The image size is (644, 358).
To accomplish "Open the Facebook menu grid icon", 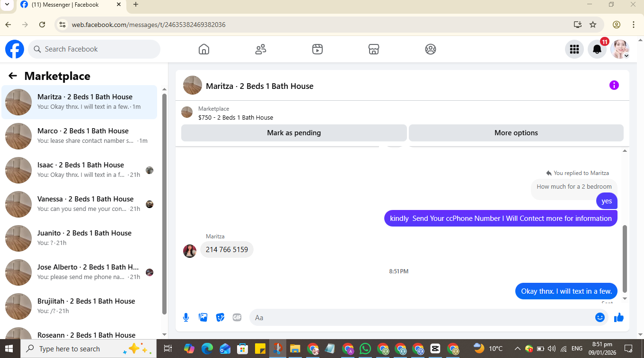I will [574, 49].
